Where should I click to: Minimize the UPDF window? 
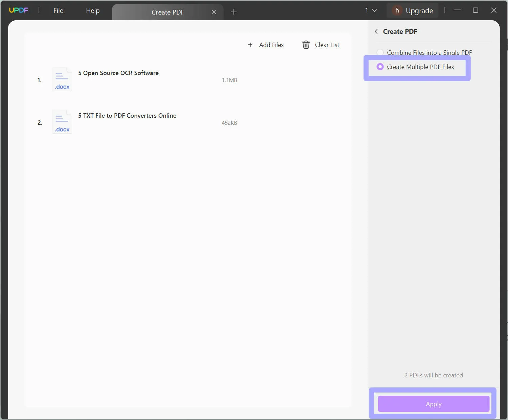(x=457, y=10)
